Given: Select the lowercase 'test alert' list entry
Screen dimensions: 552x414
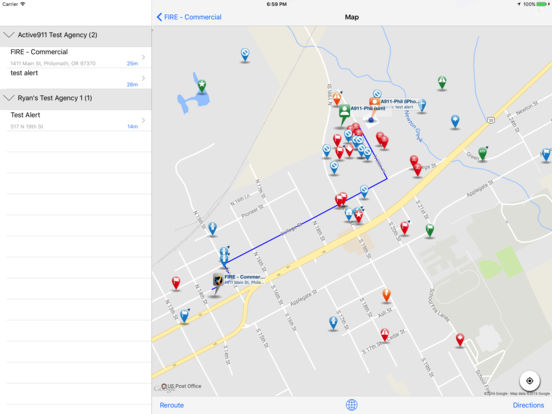Looking at the screenshot, I should 76,78.
